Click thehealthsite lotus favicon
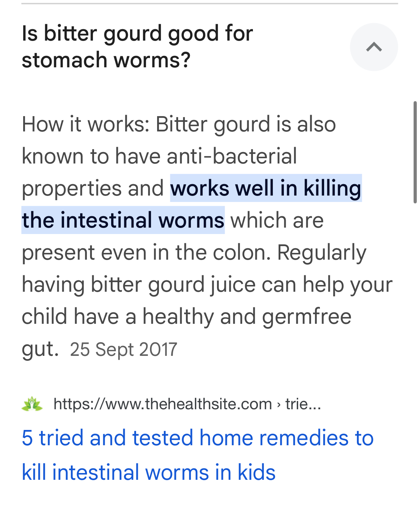This screenshot has height=514, width=420. pos(32,404)
